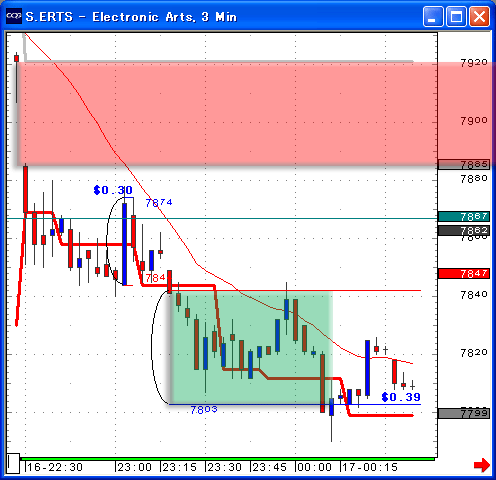Click the 23:00 time axis label

(135, 467)
